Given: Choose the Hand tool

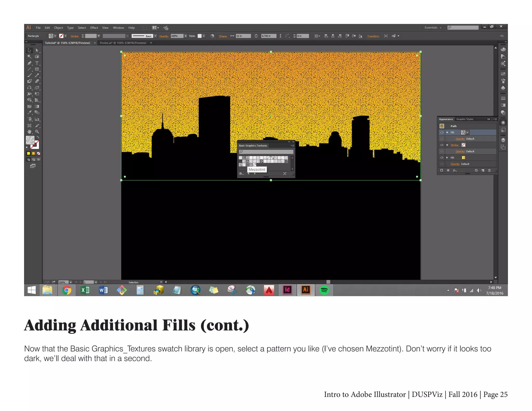Looking at the screenshot, I should (29, 132).
